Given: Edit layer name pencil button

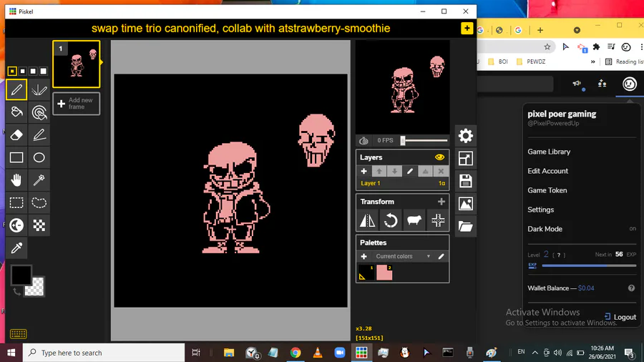Looking at the screenshot, I should 410,172.
